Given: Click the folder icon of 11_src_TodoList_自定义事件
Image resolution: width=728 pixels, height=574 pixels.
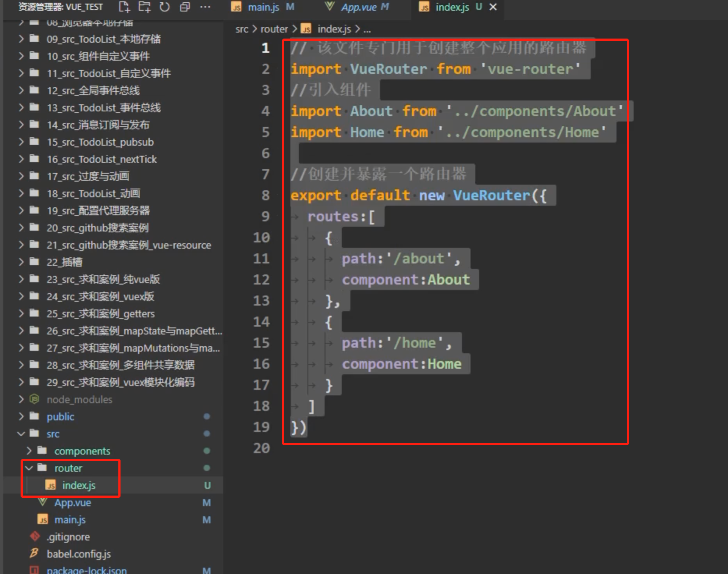Looking at the screenshot, I should click(34, 73).
